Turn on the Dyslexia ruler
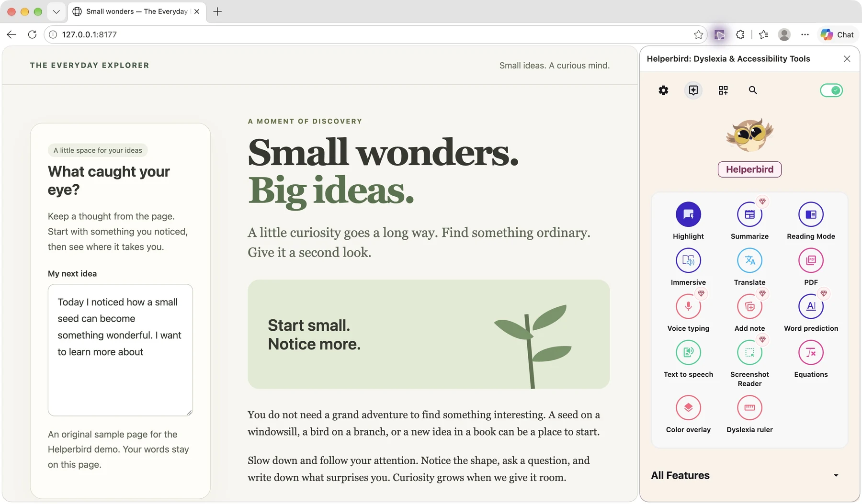The height and width of the screenshot is (504, 862). (x=749, y=408)
